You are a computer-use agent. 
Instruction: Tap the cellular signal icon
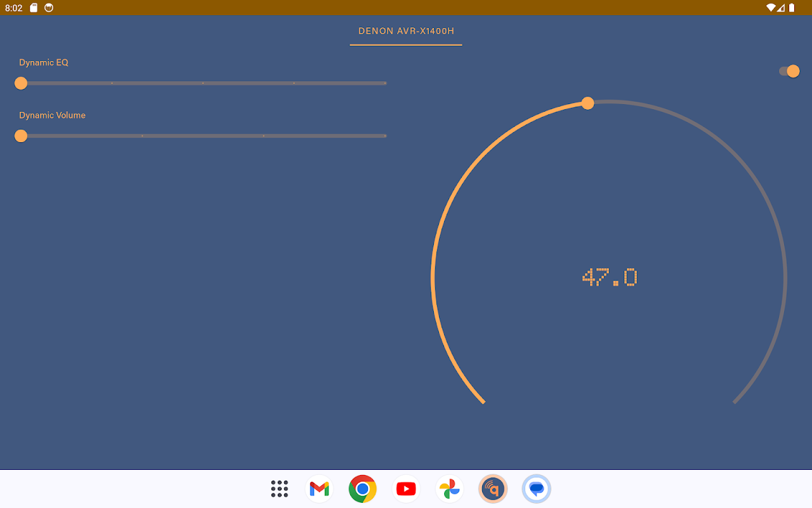781,8
